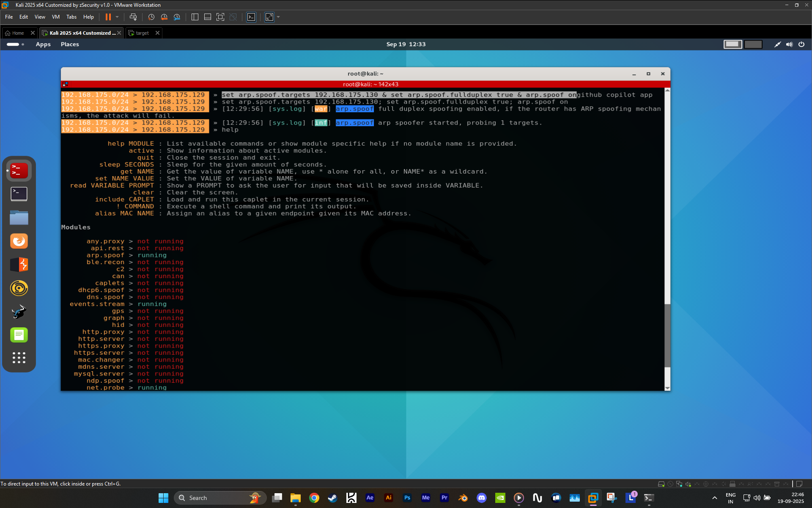Take a VM snapshot
Viewport: 812px width, 508px height.
151,17
